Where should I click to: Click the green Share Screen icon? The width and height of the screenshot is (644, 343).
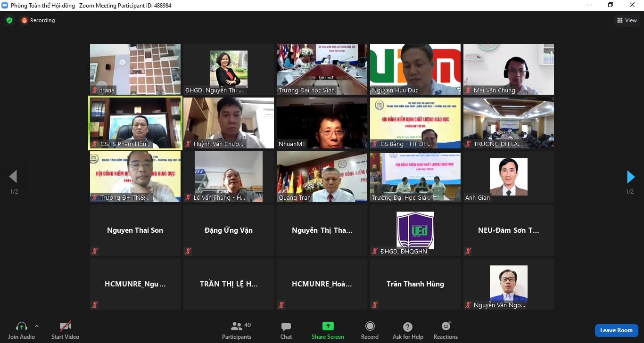coord(328,326)
